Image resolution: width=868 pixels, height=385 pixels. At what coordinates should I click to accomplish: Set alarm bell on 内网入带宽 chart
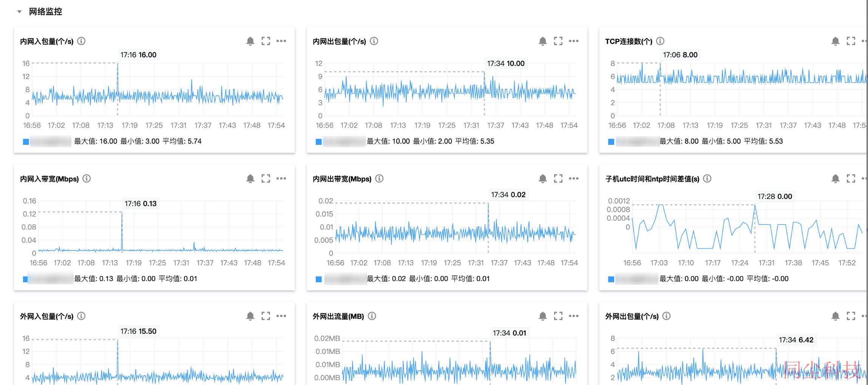click(250, 179)
